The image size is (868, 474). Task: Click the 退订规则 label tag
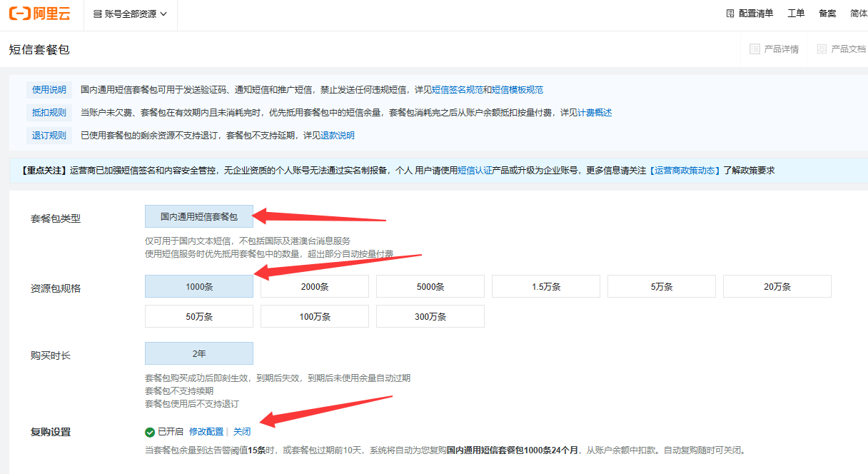[x=49, y=136]
